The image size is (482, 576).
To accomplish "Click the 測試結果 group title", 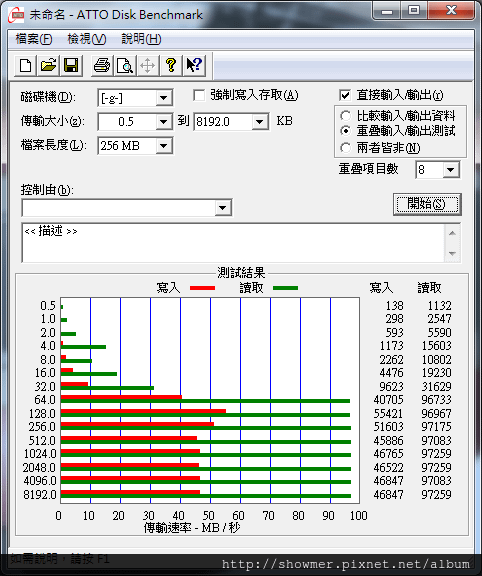I will tap(241, 273).
